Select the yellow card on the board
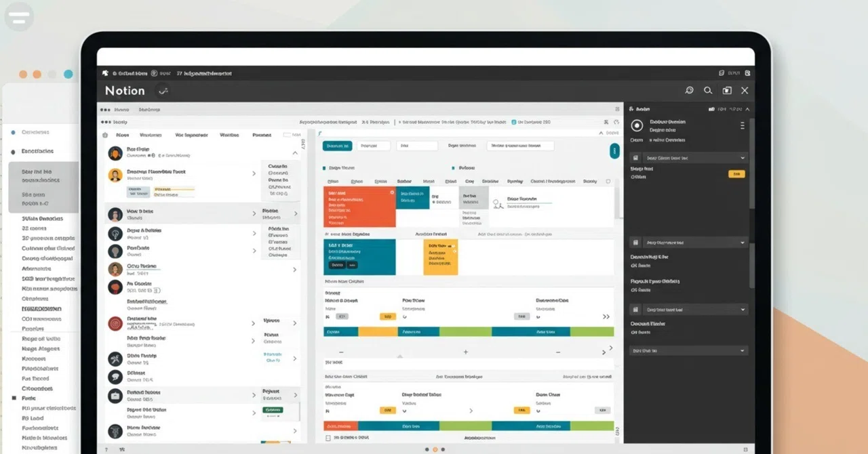The image size is (868, 454). 441,257
